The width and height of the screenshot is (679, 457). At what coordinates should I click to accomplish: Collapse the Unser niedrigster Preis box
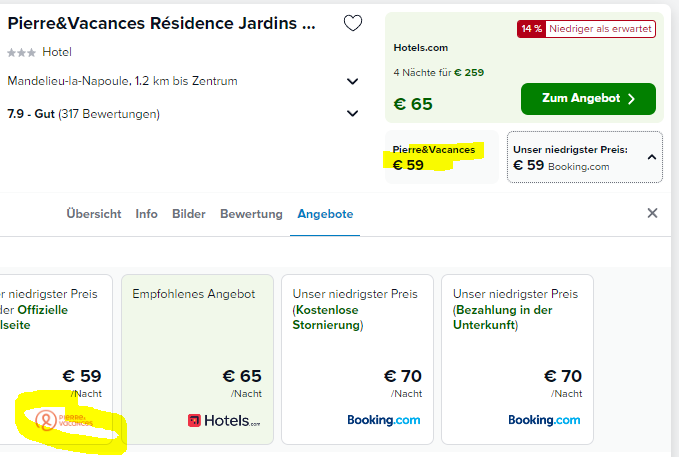[x=652, y=157]
